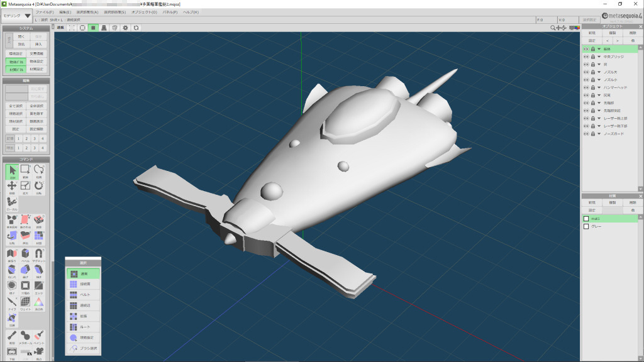
Task: Click the refresh icon in viewport toolbar
Action: (x=136, y=28)
